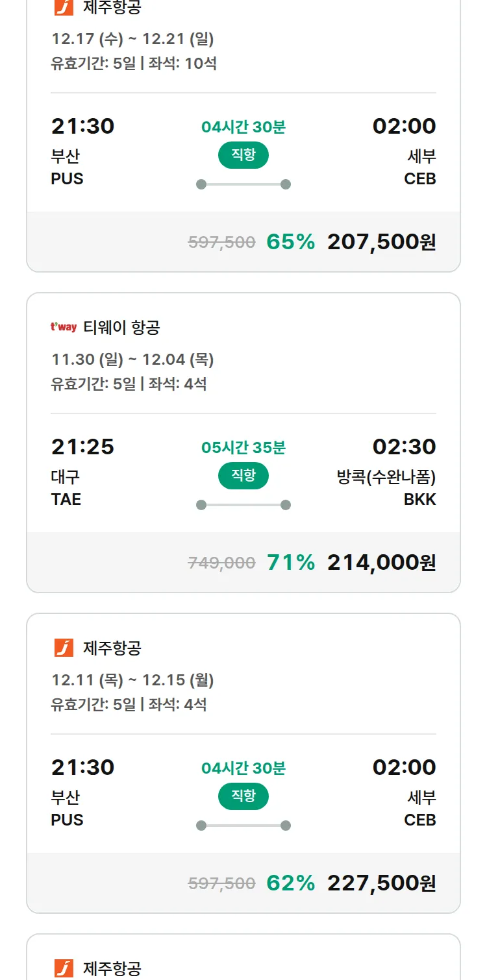The width and height of the screenshot is (487, 980).
Task: Click the 71% discount label
Action: pyautogui.click(x=290, y=563)
